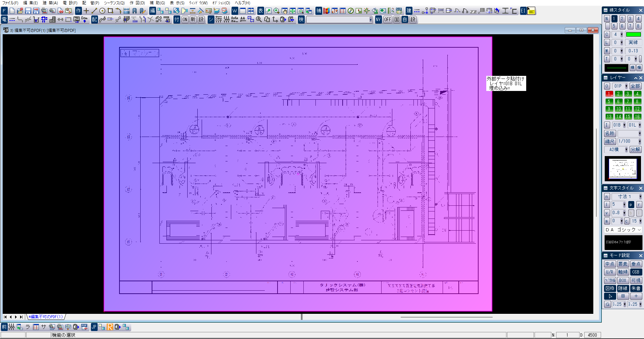
Task: Toggle the OFF button beside NV
Action: click(x=388, y=19)
